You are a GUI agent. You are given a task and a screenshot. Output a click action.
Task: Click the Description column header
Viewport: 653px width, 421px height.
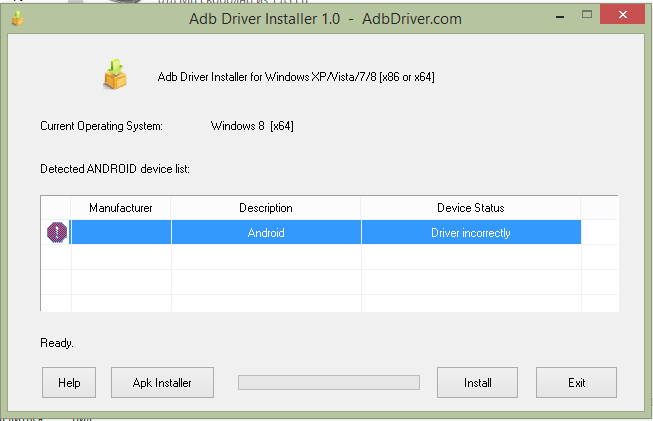click(266, 208)
